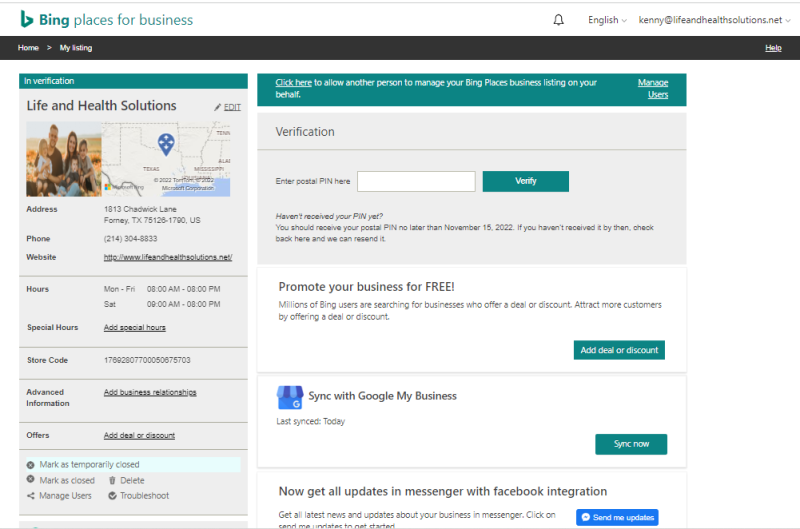Click the Verification section heading

[305, 132]
